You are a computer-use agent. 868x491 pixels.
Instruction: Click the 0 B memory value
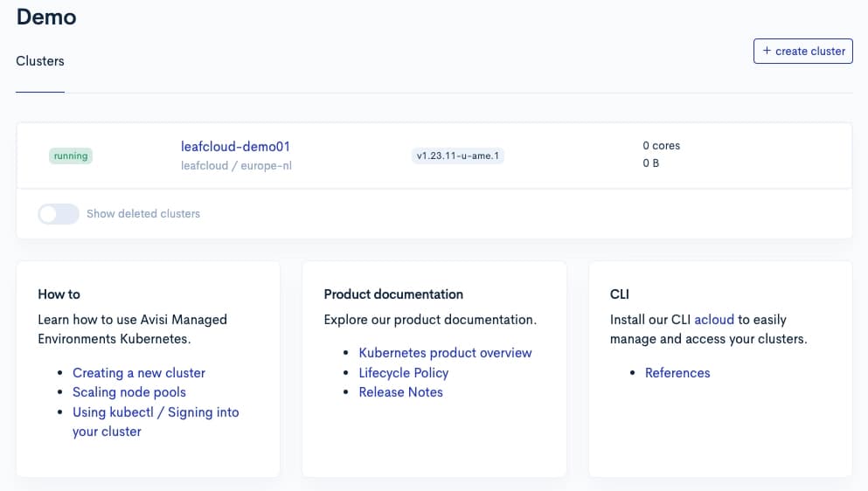point(651,163)
